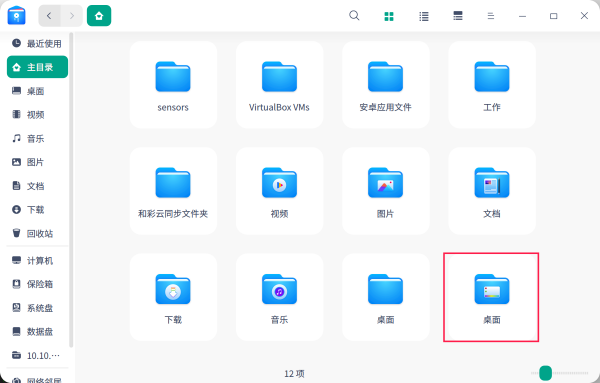Image resolution: width=600 pixels, height=383 pixels.
Task: Click the sensors folder name label
Action: click(173, 108)
